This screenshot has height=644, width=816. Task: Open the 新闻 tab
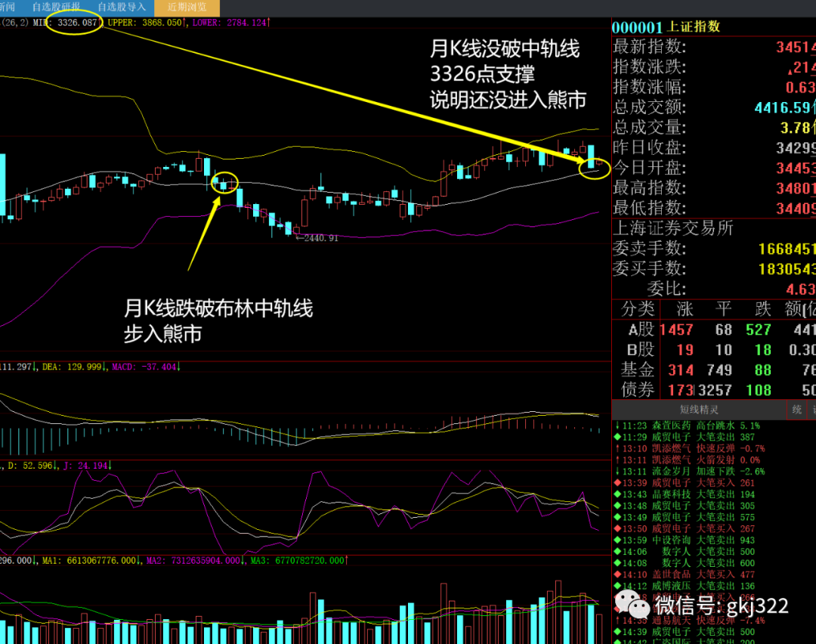pos(8,8)
